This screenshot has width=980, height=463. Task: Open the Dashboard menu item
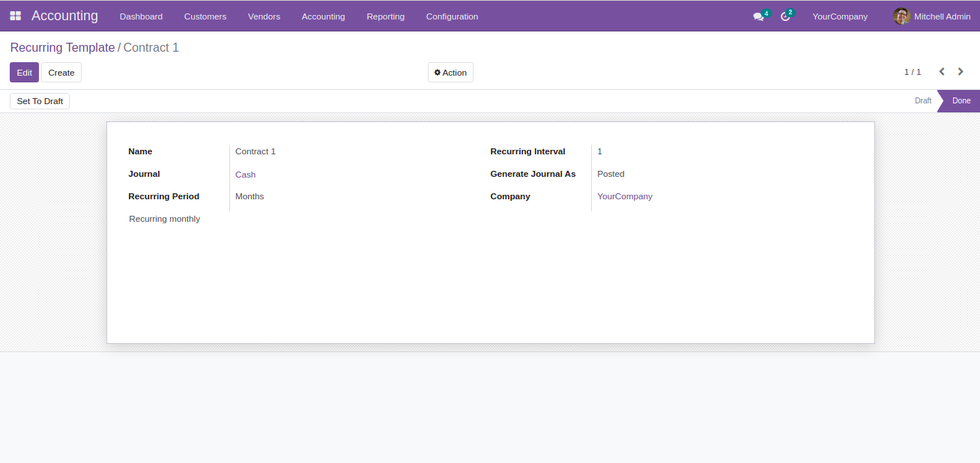tap(141, 16)
